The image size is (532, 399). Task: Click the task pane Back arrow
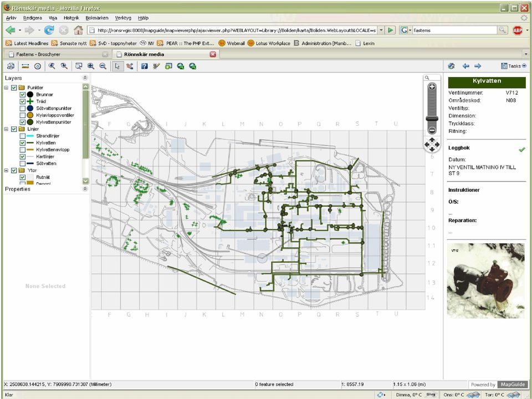(466, 66)
